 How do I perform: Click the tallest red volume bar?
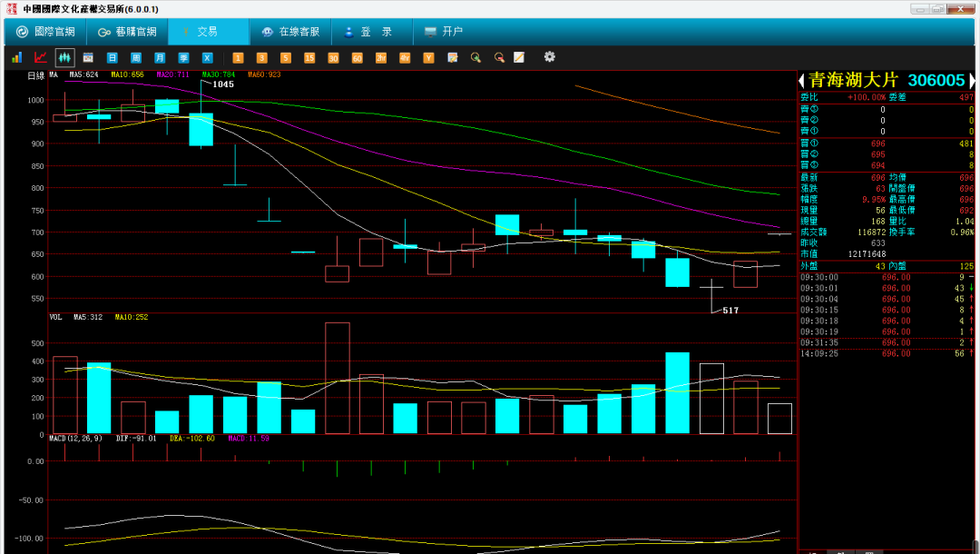tap(338, 379)
